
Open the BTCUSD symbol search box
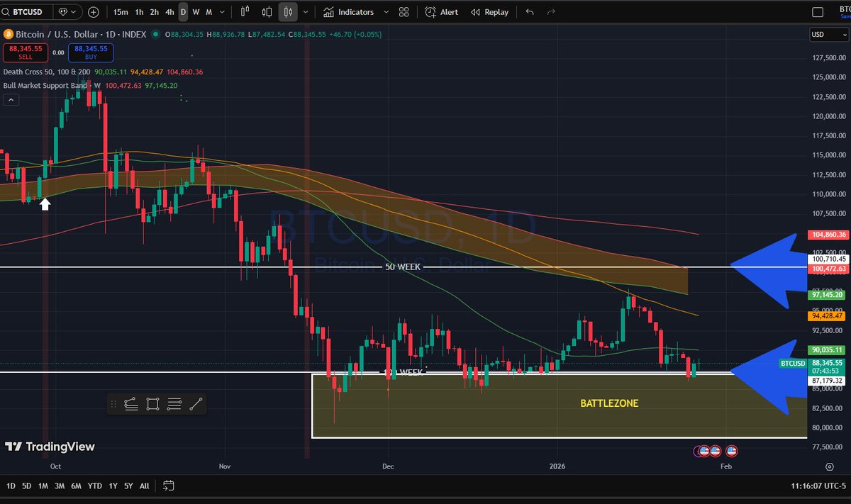26,12
